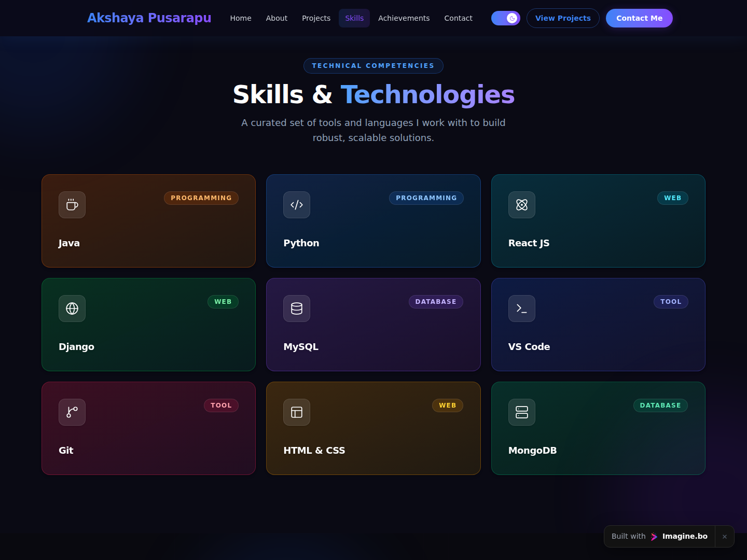Open the Home nav item
Screen dimensions: 747x560
pyautogui.click(x=241, y=18)
